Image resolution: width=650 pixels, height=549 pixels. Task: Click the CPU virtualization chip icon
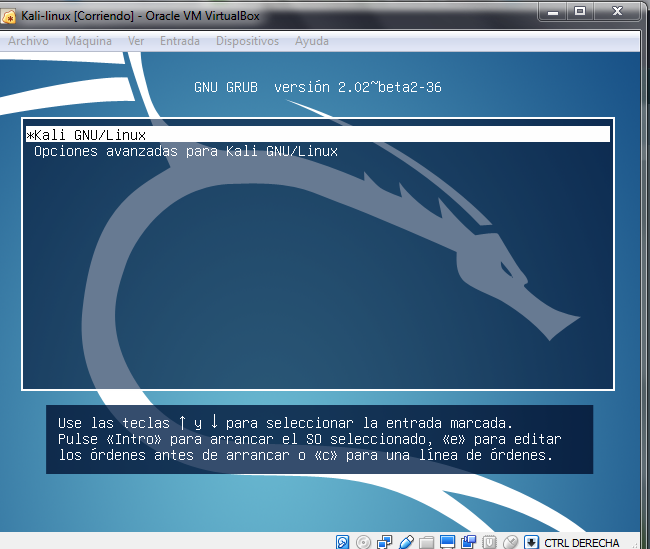490,541
